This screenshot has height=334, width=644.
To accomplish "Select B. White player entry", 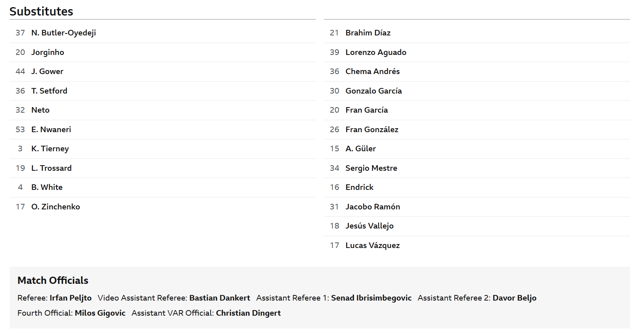I will [47, 188].
